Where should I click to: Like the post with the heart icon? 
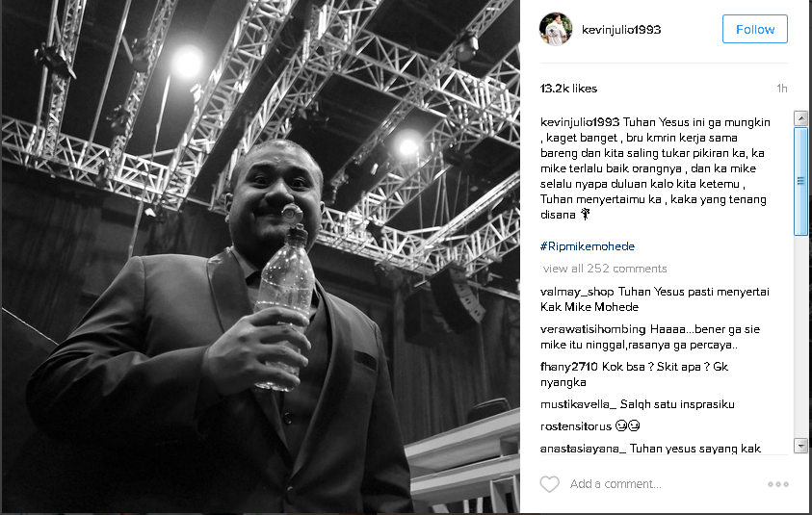coord(549,484)
